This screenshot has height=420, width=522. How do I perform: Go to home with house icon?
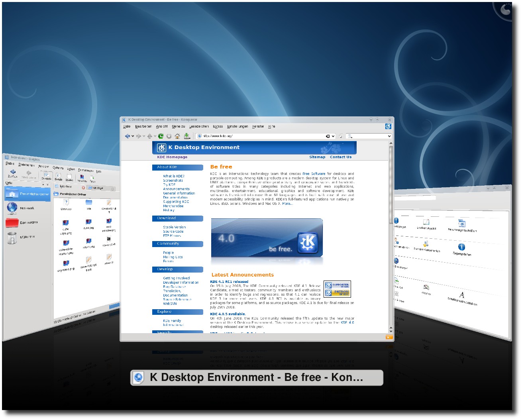[x=177, y=136]
